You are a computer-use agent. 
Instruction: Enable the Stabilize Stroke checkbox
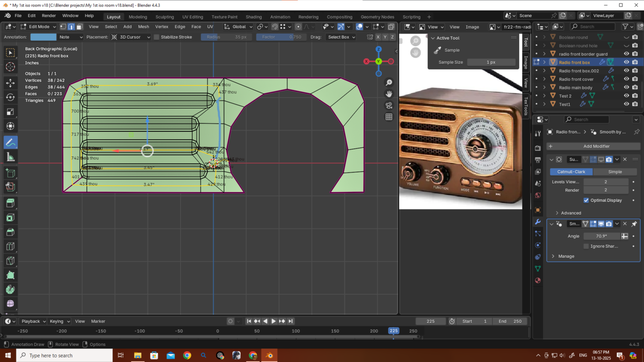[156, 37]
